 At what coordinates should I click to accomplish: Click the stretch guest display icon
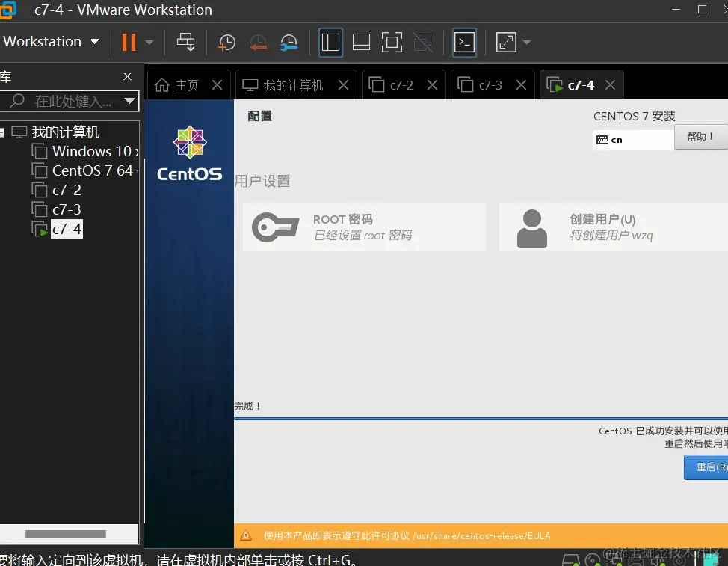506,43
